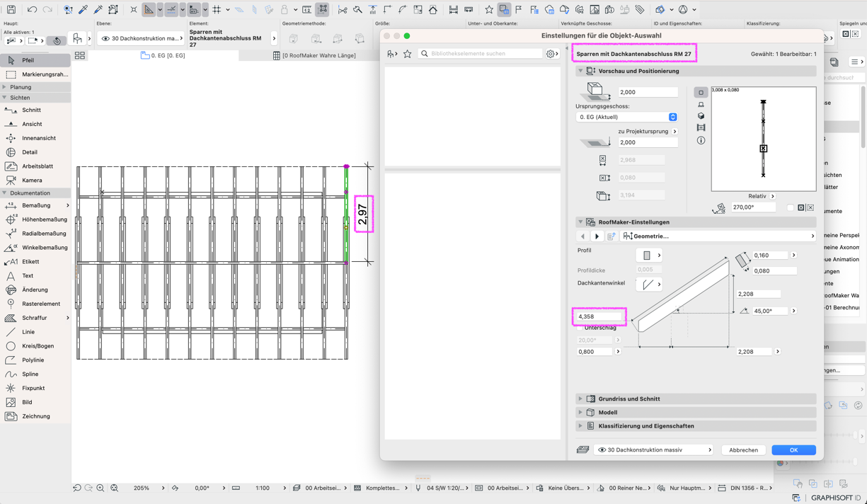Select the Schnitt section tool
The image size is (867, 504).
tap(35, 110)
